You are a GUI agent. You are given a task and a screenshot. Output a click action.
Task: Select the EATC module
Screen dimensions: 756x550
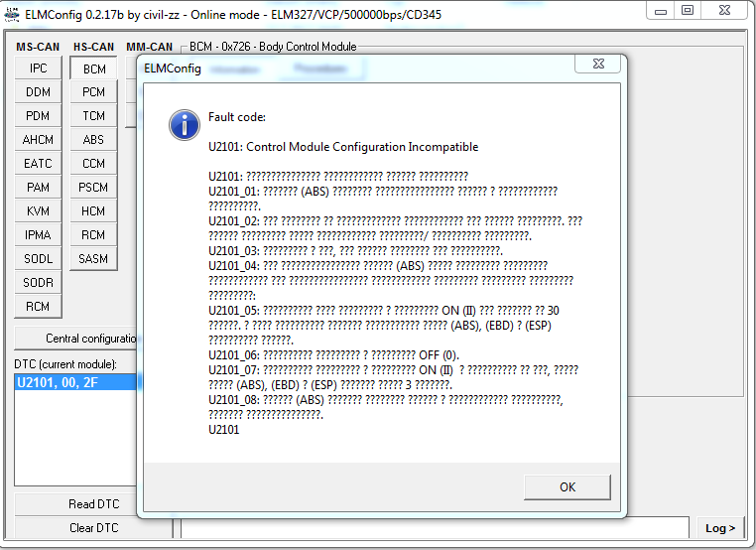tap(38, 164)
